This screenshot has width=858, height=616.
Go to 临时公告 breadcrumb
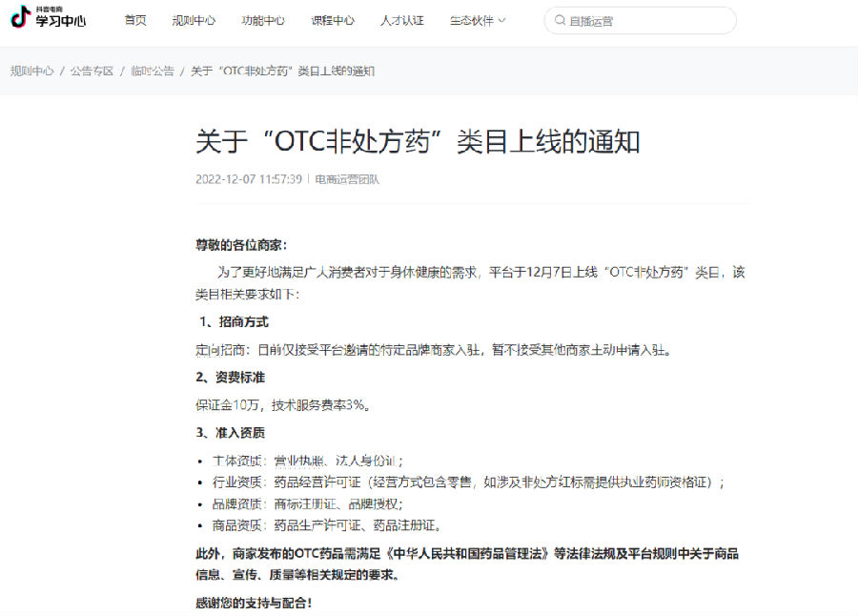pos(153,72)
